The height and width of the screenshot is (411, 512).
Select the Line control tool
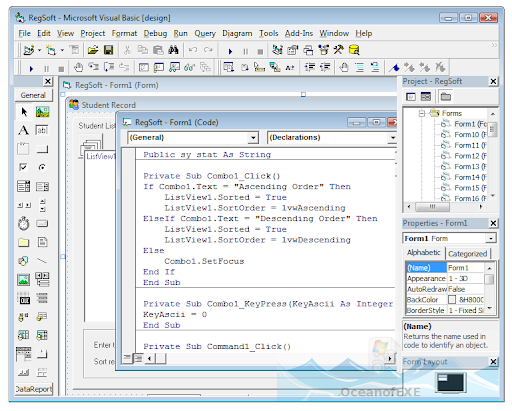coord(42,261)
